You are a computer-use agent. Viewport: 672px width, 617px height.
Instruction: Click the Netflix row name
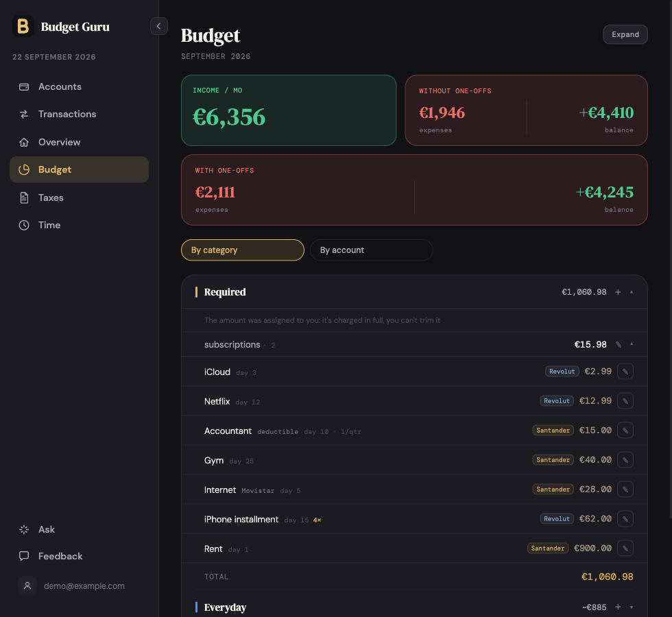[217, 402]
